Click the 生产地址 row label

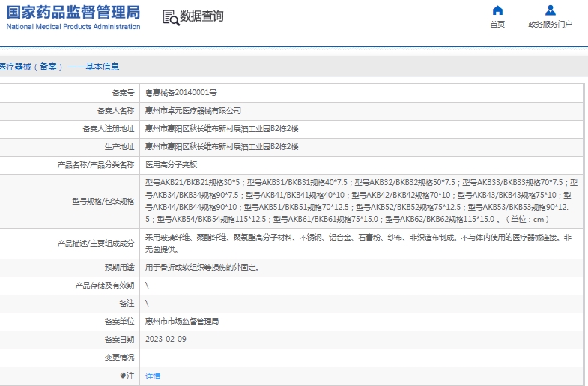coord(119,147)
